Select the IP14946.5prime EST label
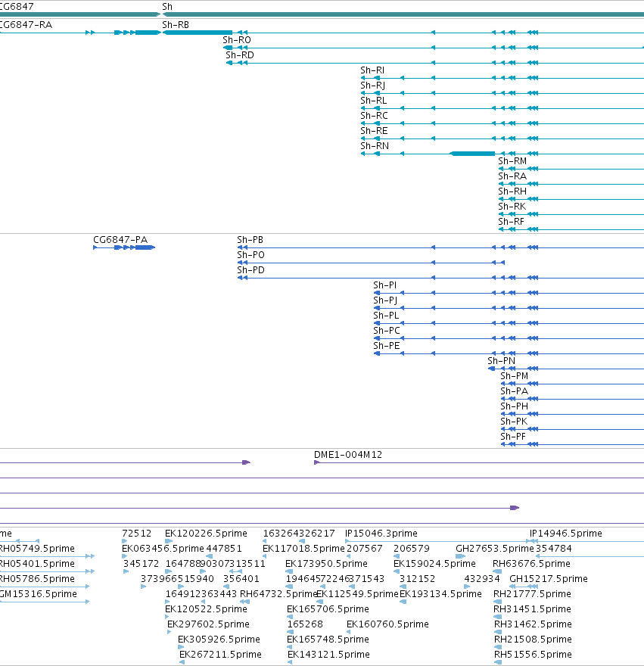The image size is (644, 666). point(566,534)
